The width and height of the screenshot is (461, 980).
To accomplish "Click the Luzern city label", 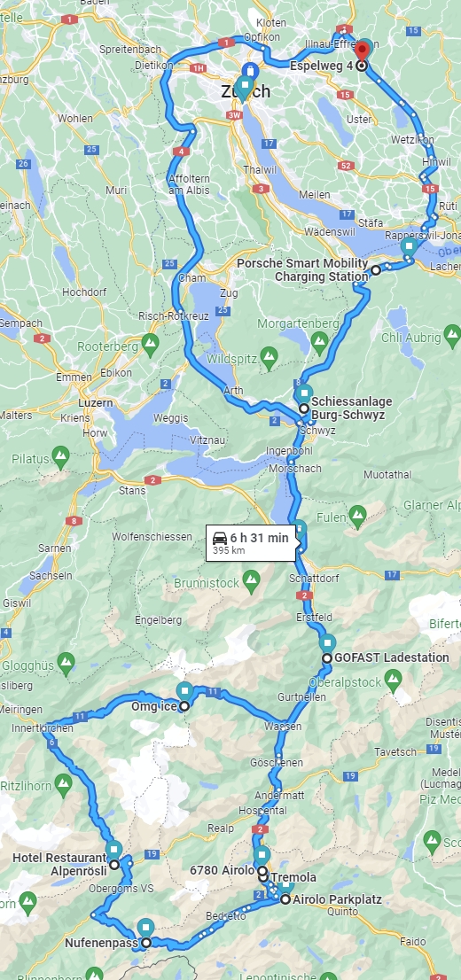I will coord(96,403).
